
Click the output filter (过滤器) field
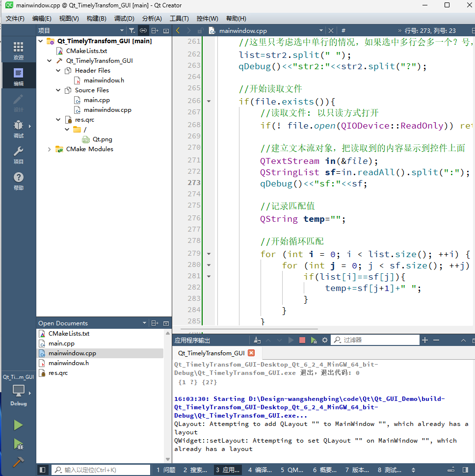tap(375, 340)
